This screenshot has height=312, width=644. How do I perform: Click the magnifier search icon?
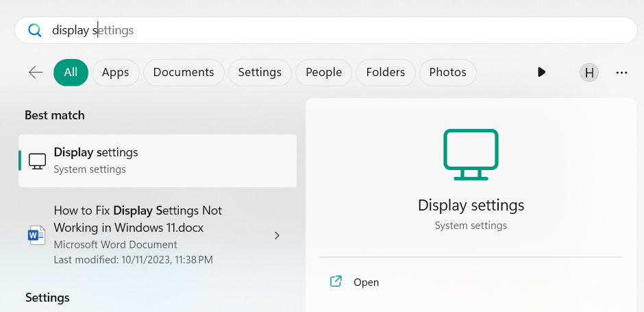[x=34, y=30]
